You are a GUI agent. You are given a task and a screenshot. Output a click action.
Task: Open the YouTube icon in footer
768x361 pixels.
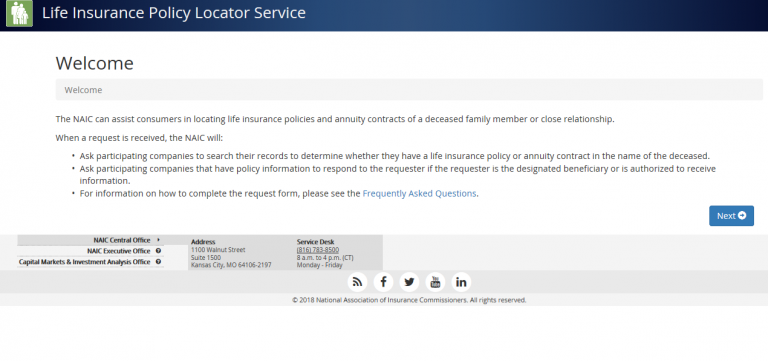(x=435, y=282)
